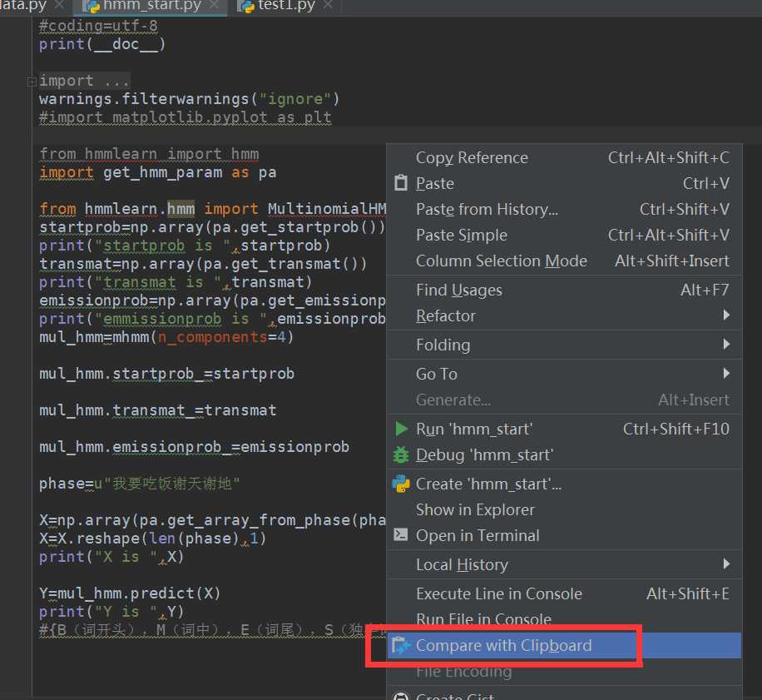Screen dimensions: 762x700
Task: Click the Python icon beside Create 'hmm_start'
Action: click(x=401, y=484)
